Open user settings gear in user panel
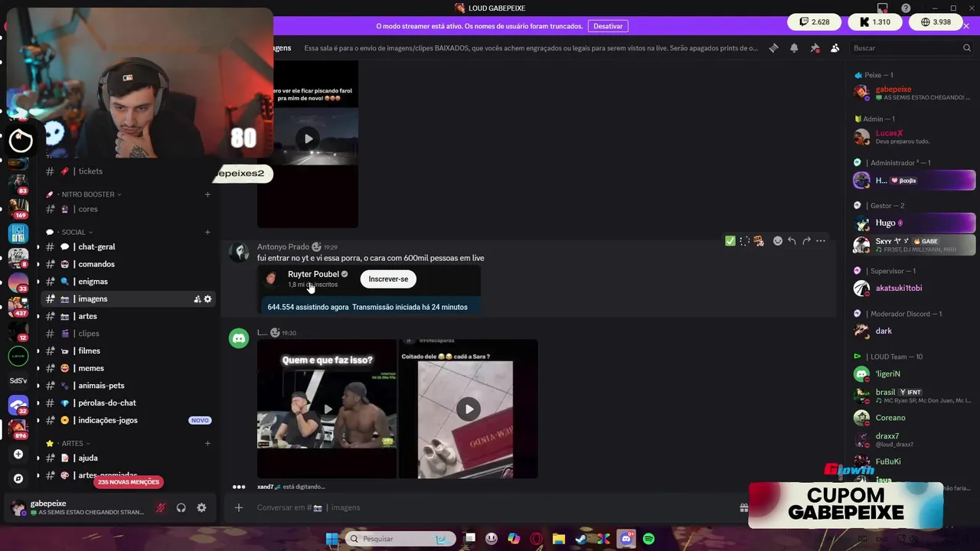 (x=201, y=507)
